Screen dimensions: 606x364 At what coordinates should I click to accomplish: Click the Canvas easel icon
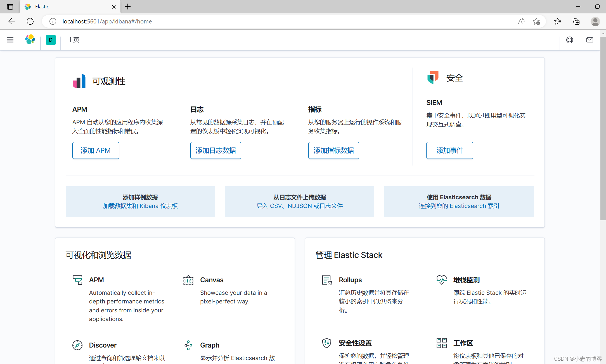[188, 280]
